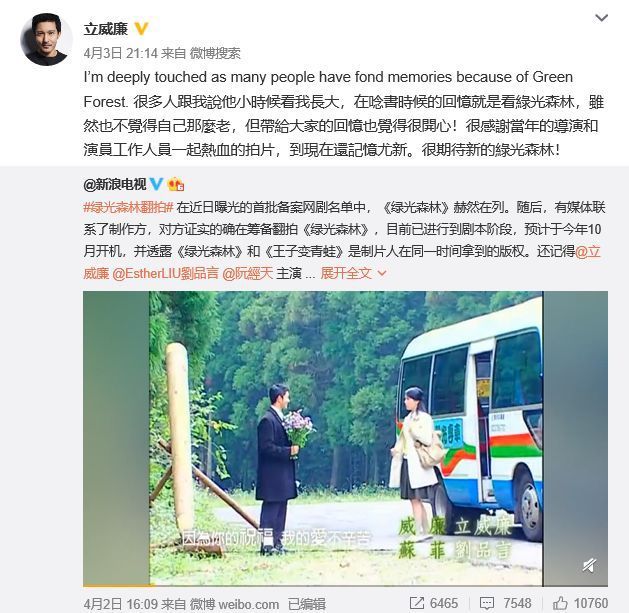The width and height of the screenshot is (629, 613).
Task: Unmute the video with the speaker icon
Action: [589, 566]
